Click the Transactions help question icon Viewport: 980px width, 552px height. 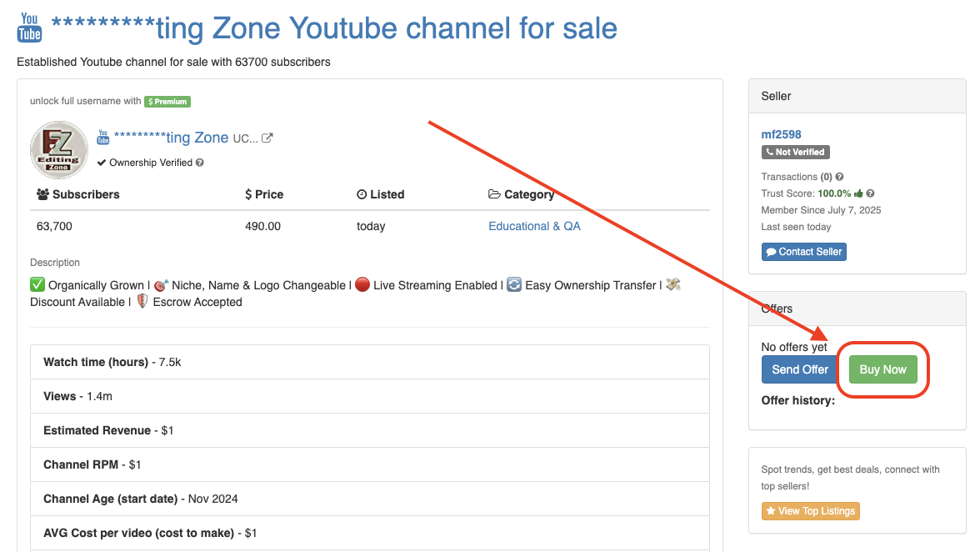tap(839, 177)
